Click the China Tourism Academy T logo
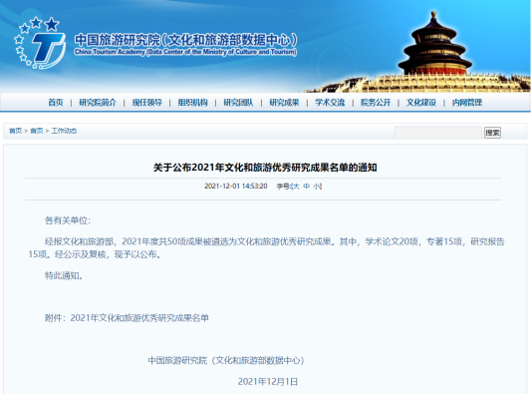The width and height of the screenshot is (532, 395). pos(40,43)
